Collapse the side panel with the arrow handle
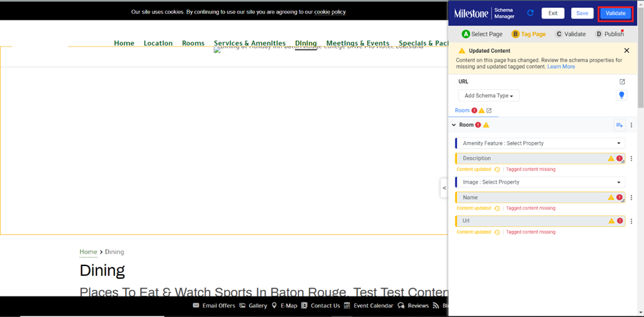This screenshot has height=317, width=644. click(x=444, y=188)
